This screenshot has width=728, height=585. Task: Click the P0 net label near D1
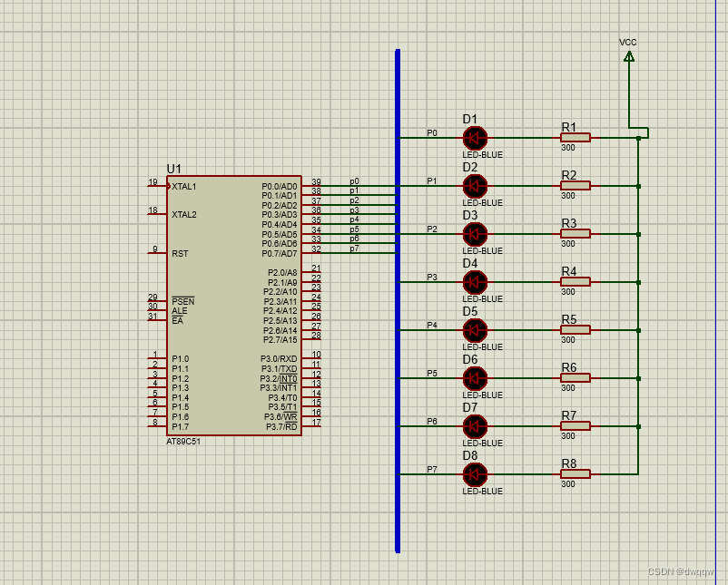(432, 133)
